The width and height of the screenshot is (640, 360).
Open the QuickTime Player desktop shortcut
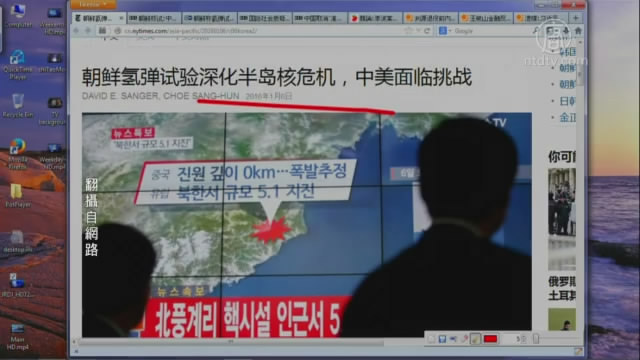tap(18, 64)
